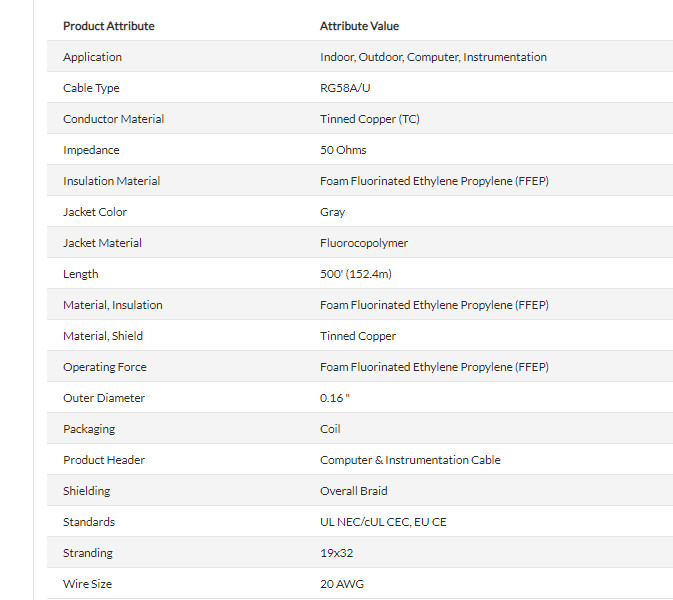The width and height of the screenshot is (673, 600).
Task: Select the Tinned Copper (TC) conductor value
Action: coord(370,119)
